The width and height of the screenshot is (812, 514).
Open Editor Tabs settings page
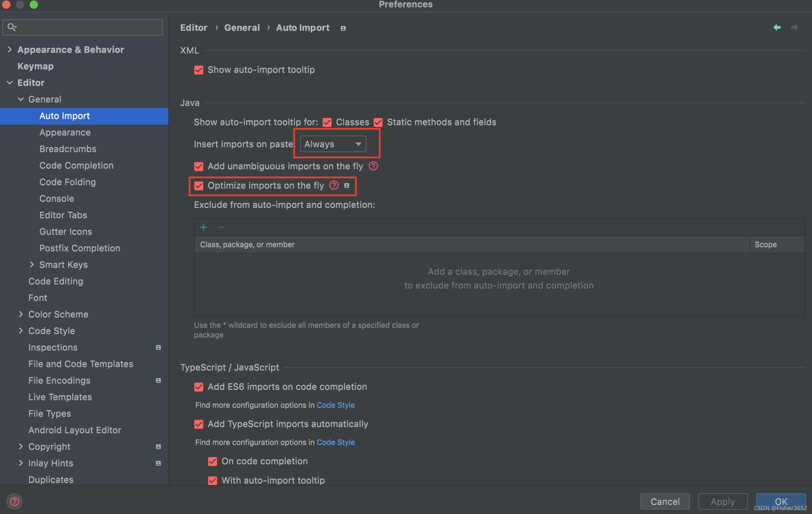point(63,215)
